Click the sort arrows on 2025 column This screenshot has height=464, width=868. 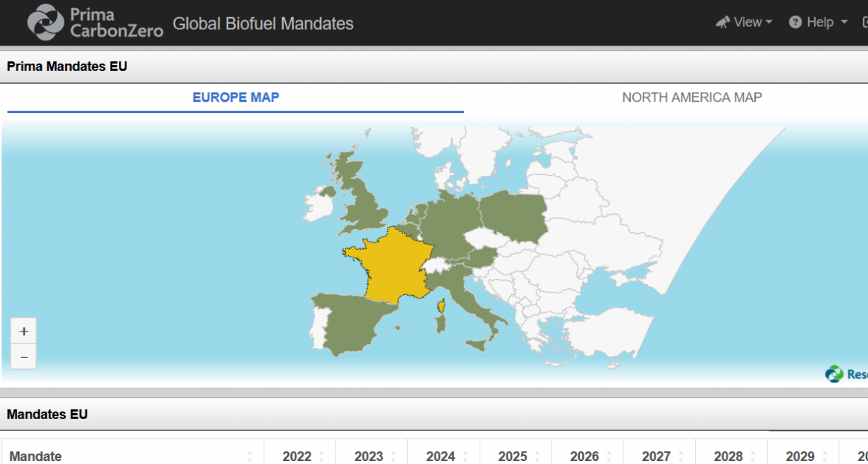537,457
